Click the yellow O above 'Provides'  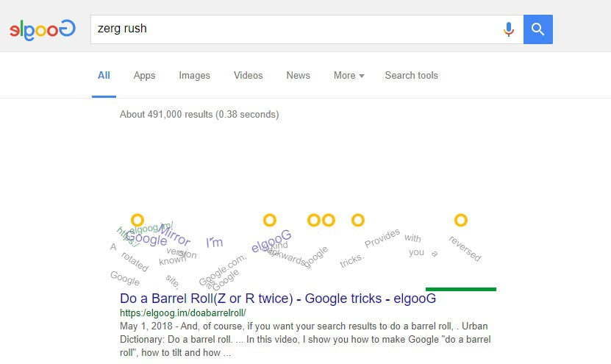coord(358,220)
